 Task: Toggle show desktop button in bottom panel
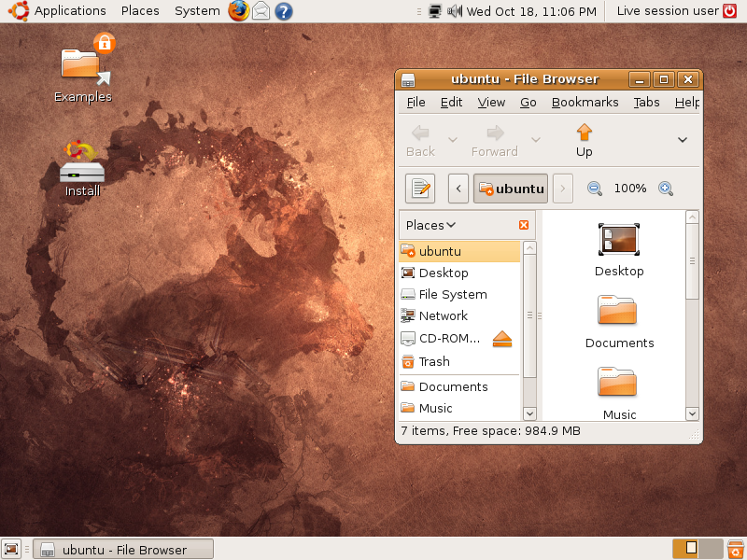point(12,550)
